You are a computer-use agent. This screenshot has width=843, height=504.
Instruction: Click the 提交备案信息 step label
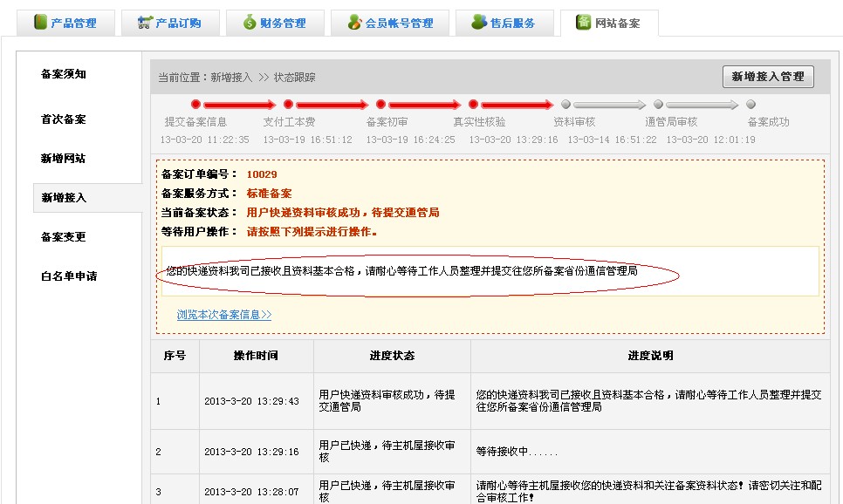click(195, 122)
